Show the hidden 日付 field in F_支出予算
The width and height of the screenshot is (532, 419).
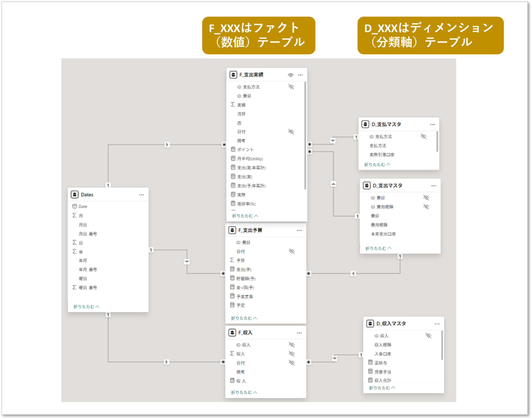292,251
